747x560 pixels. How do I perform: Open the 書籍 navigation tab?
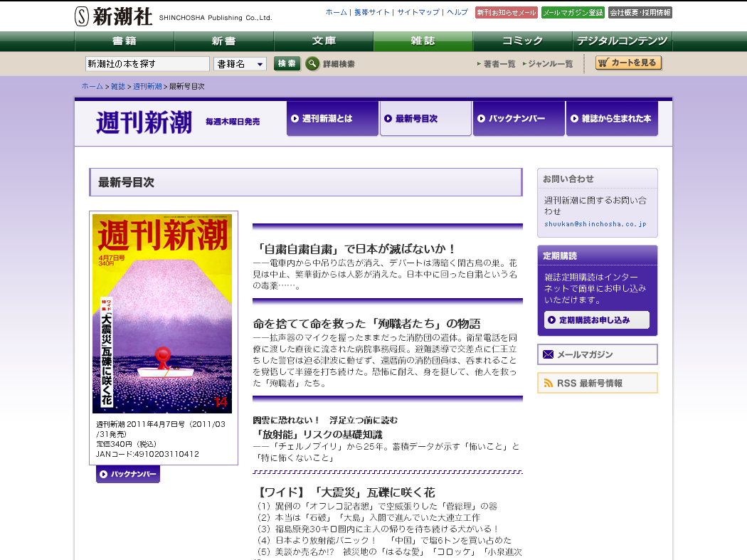tap(124, 41)
